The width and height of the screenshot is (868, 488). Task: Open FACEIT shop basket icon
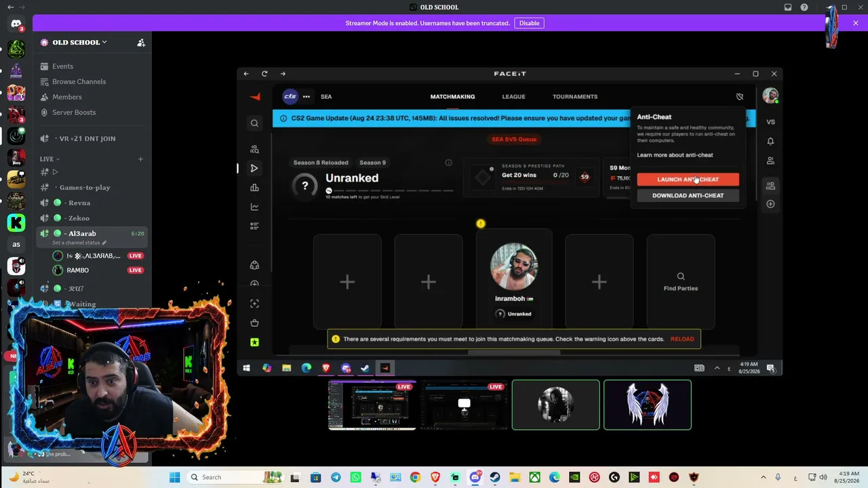tap(254, 323)
